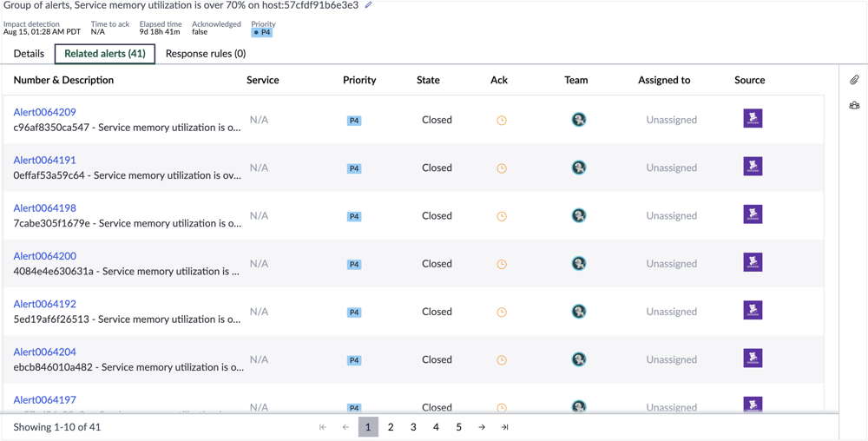Sort by the Priority column header

point(359,80)
